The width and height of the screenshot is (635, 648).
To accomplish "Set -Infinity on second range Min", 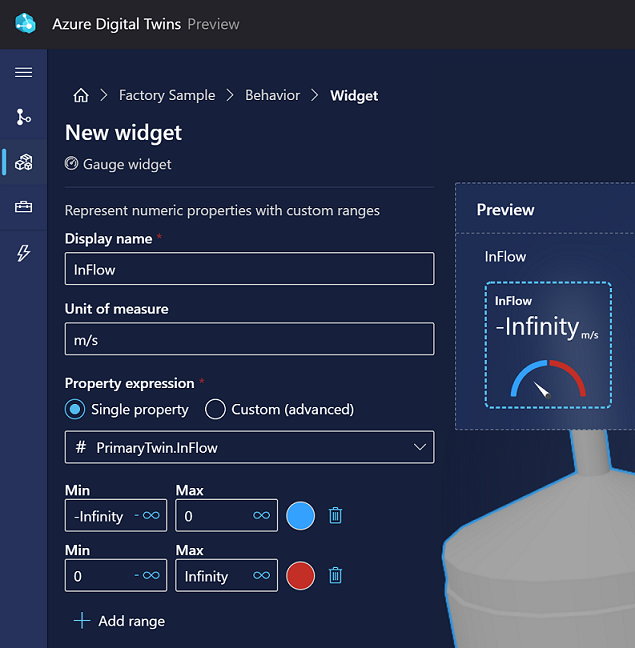I will coord(147,575).
